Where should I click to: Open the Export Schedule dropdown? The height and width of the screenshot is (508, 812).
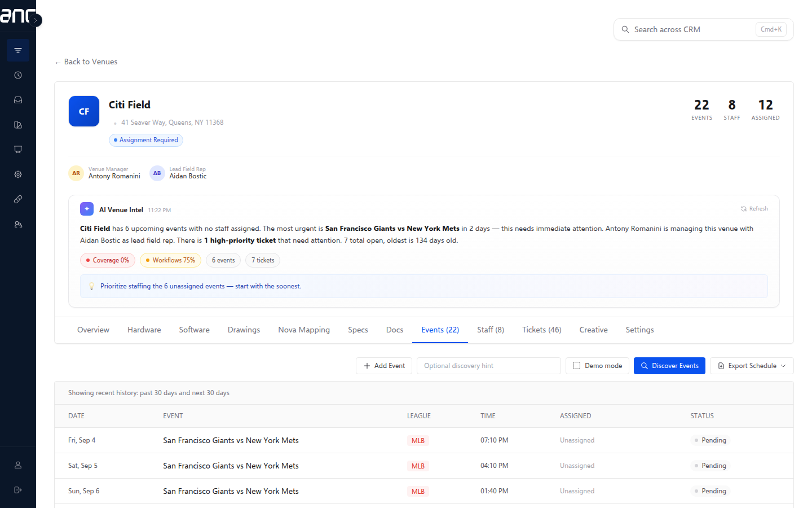[752, 366]
